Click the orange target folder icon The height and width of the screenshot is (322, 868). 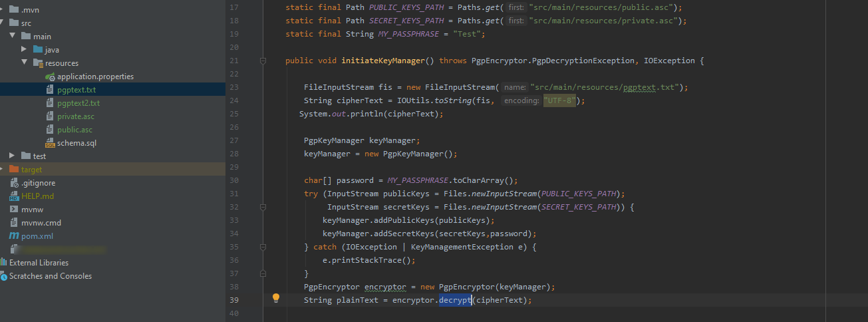pyautogui.click(x=14, y=170)
